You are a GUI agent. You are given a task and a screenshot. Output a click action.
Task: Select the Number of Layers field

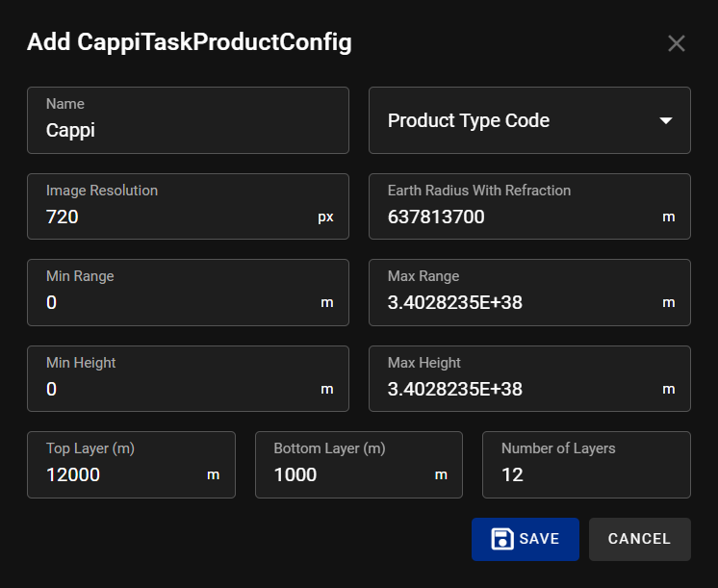coord(585,474)
